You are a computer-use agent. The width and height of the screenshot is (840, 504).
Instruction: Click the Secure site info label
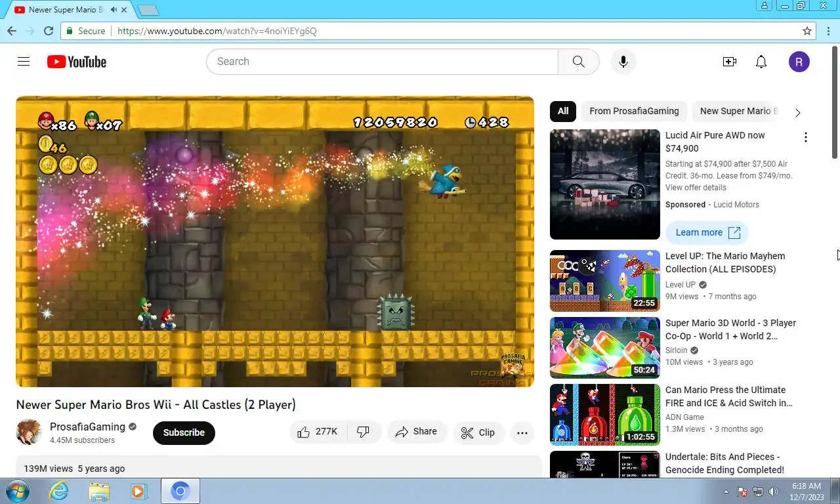tap(86, 31)
